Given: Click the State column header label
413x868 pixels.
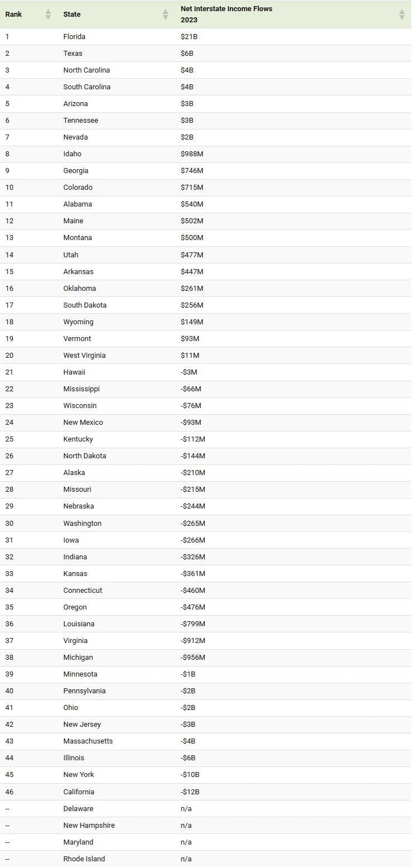Looking at the screenshot, I should pos(72,15).
